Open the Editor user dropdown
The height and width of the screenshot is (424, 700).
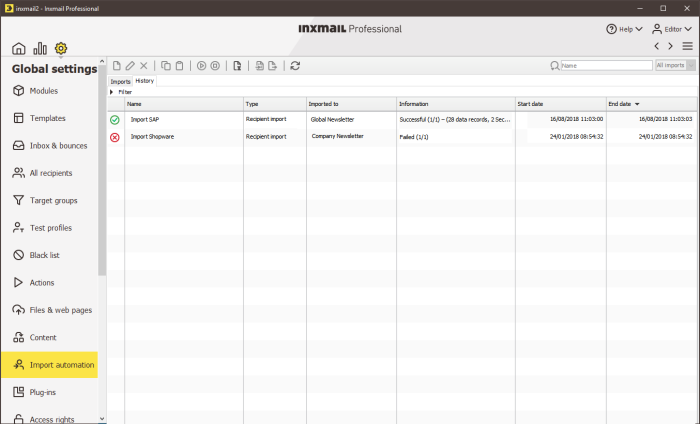point(672,29)
